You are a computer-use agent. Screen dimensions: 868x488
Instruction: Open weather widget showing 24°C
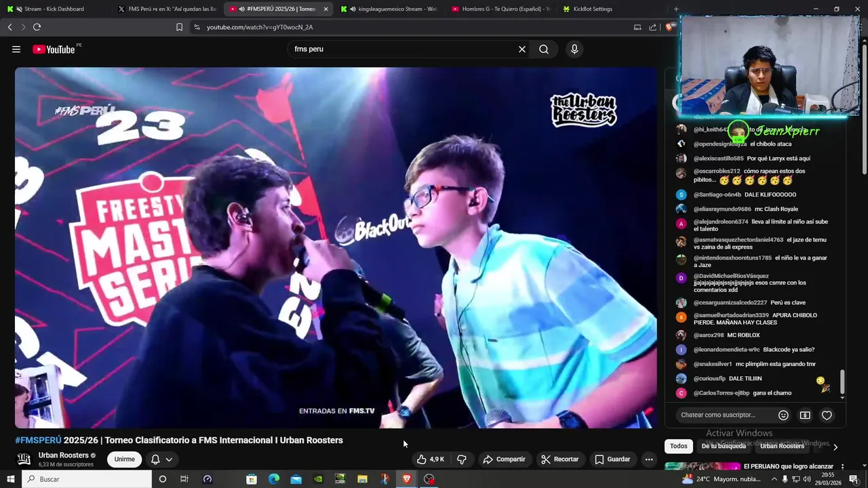point(722,479)
